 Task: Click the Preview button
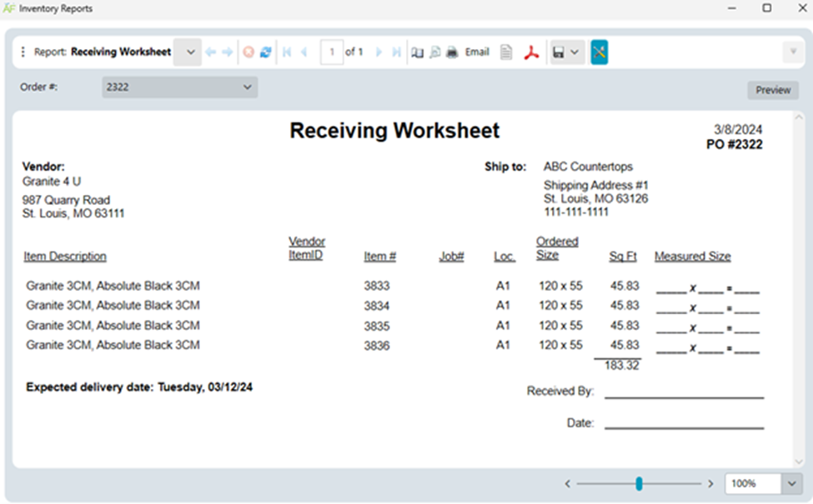[772, 90]
